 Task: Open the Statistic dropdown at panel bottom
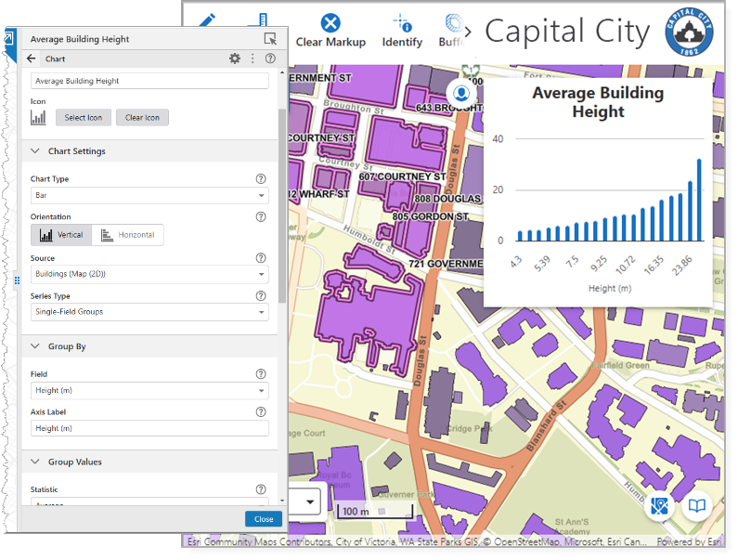tap(149, 501)
